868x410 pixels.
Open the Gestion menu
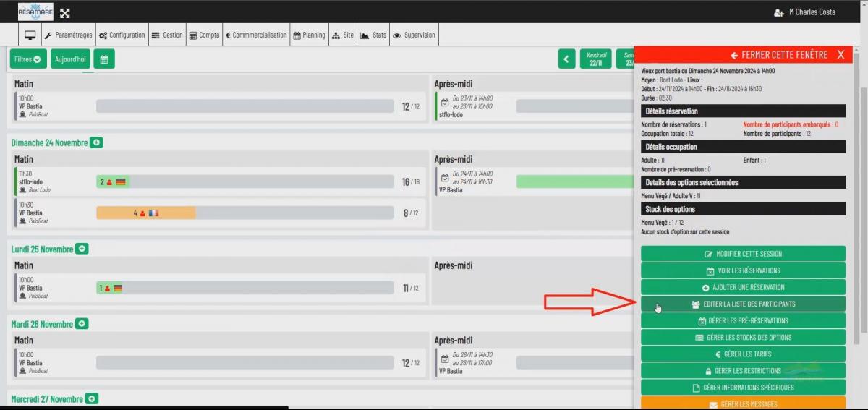click(167, 35)
